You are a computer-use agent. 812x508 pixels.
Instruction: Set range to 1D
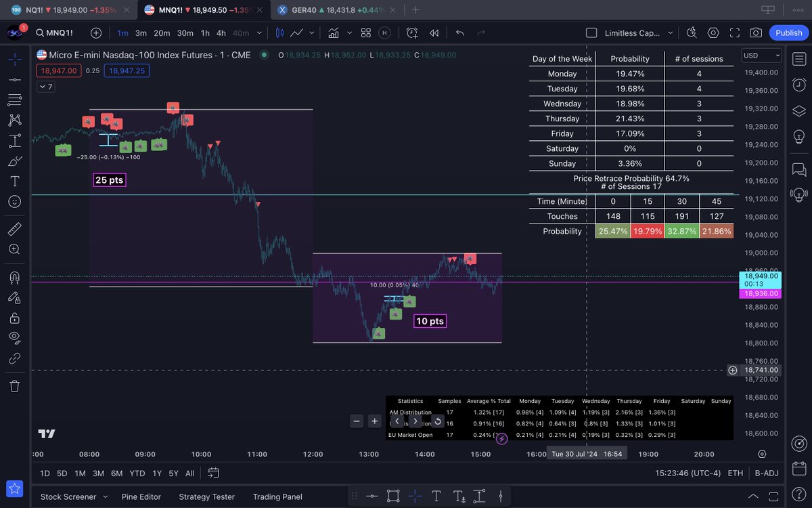point(45,473)
